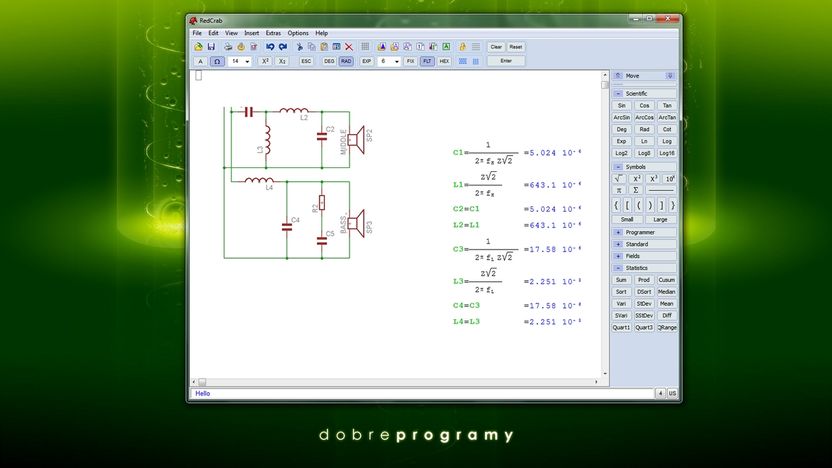Insert the power-of-ten symbol

tap(670, 178)
